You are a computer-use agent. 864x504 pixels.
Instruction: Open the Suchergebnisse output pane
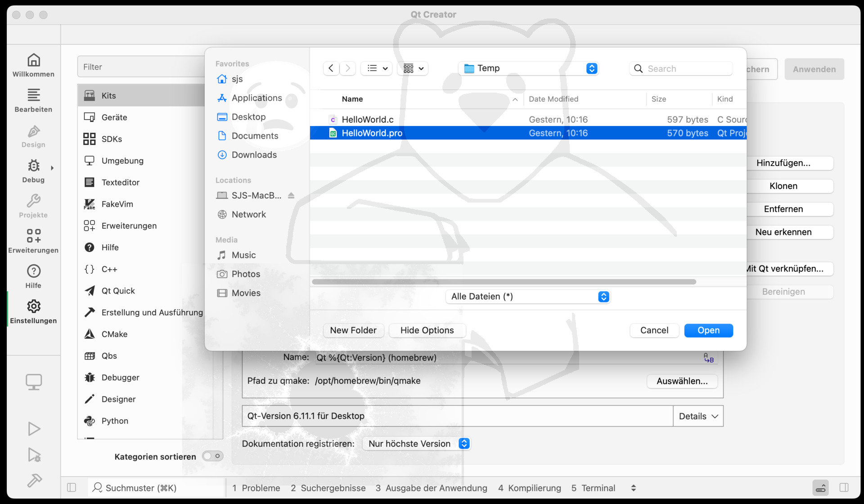[328, 488]
